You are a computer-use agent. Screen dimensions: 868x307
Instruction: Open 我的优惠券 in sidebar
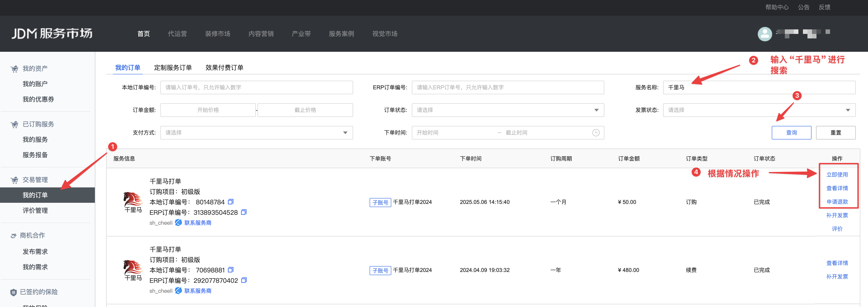point(38,99)
